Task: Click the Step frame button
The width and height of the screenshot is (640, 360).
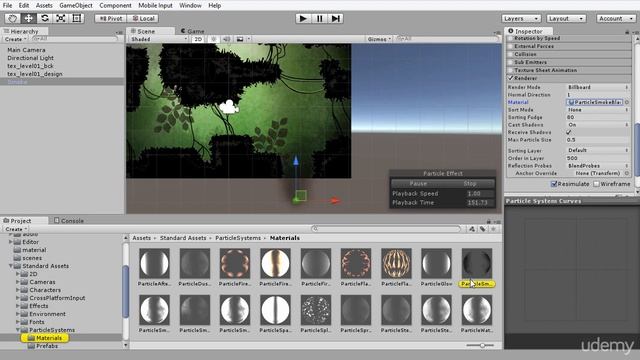Action: 336,18
